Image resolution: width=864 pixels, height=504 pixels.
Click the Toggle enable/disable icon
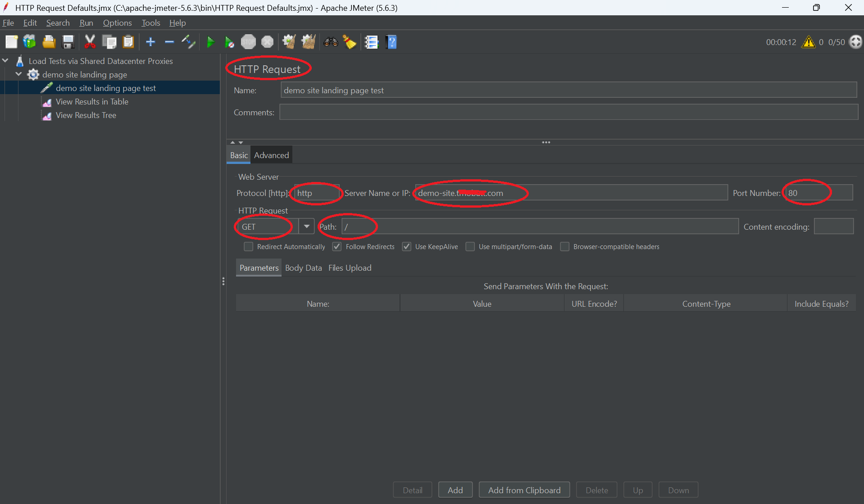point(188,42)
